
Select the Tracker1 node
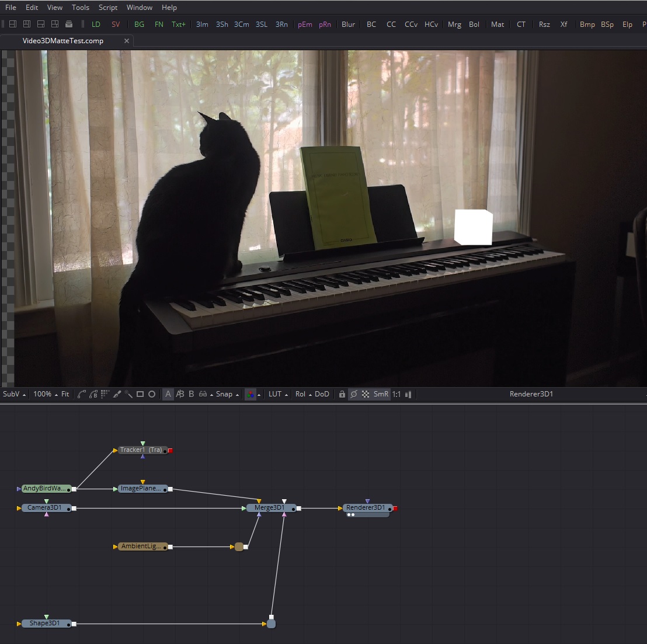(142, 450)
